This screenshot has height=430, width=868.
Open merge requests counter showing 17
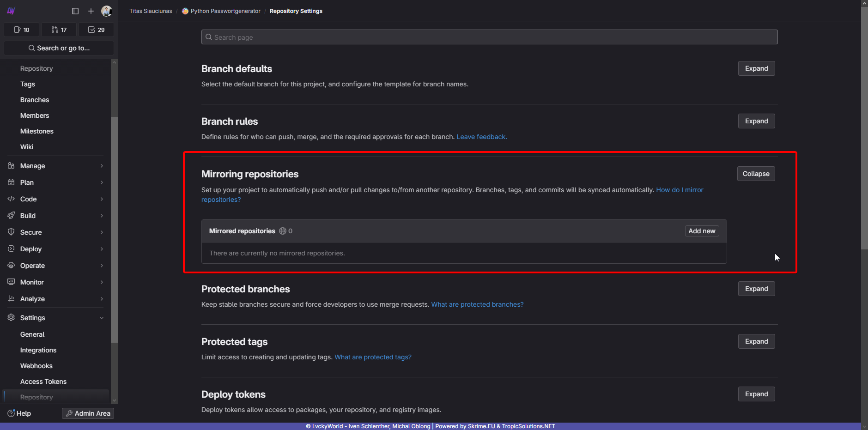pos(59,30)
